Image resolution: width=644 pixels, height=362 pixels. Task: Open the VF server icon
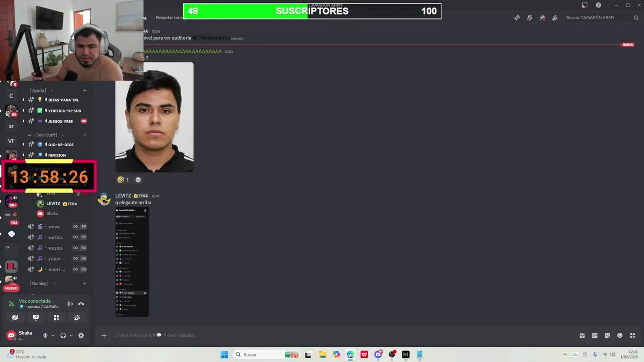(11, 141)
